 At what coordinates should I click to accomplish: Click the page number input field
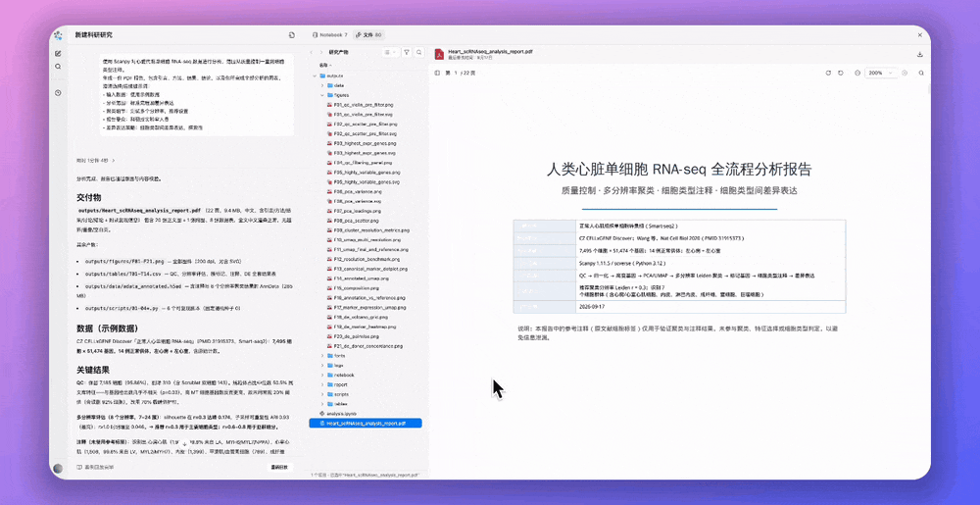(x=455, y=74)
